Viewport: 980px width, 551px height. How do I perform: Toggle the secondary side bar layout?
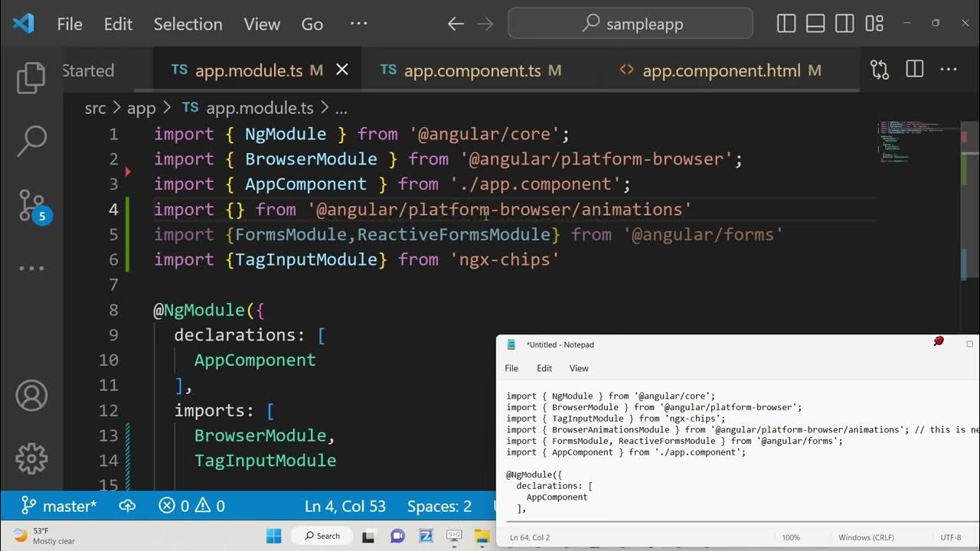pos(844,24)
